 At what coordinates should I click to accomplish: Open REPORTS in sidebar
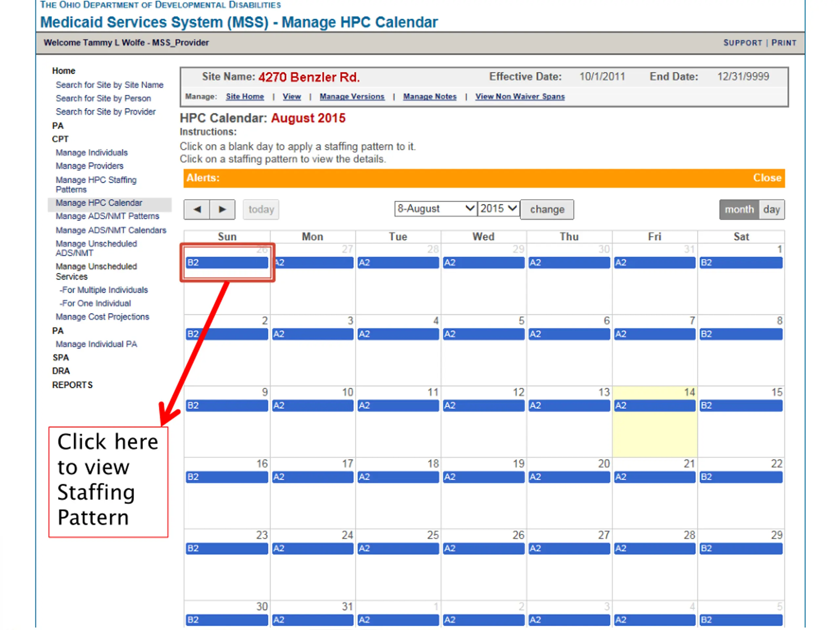pyautogui.click(x=72, y=385)
